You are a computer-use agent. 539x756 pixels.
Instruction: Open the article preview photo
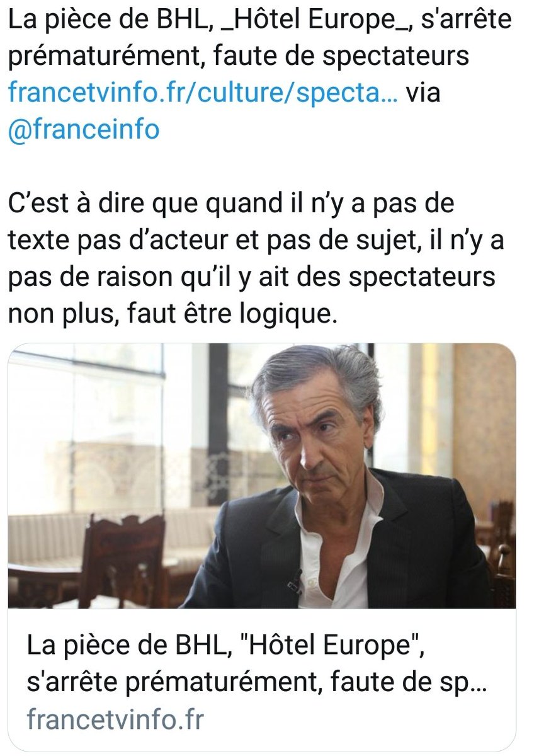(262, 476)
